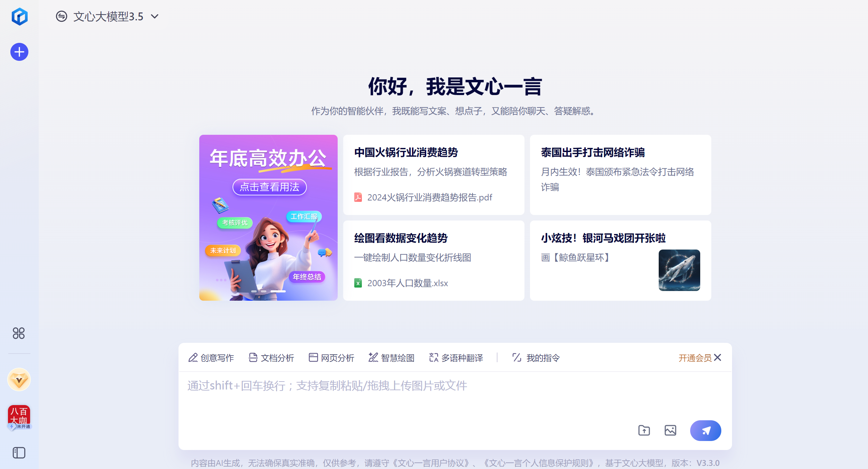Click 一键绘制人口数量变化折线图 description
Image resolution: width=868 pixels, height=469 pixels.
coord(412,257)
